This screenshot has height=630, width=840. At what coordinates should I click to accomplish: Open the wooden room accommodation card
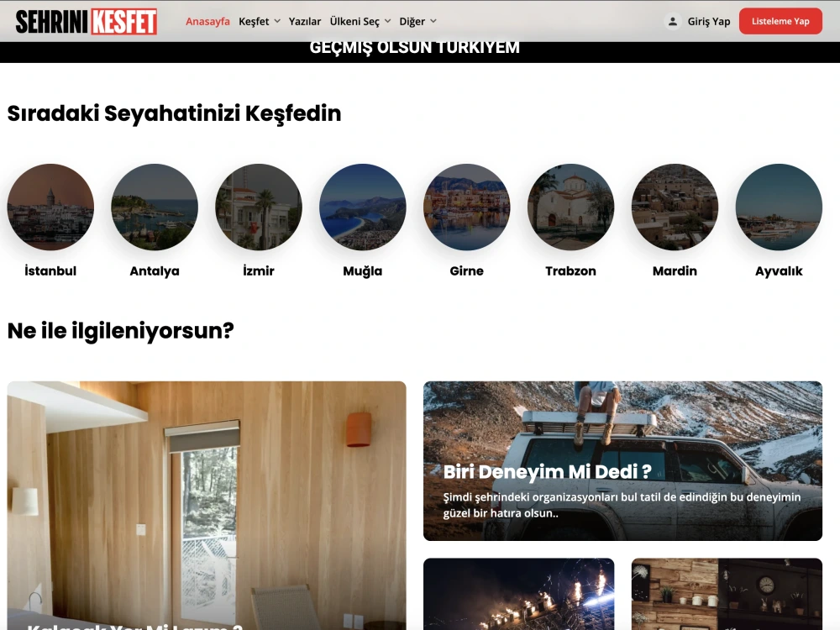point(207,505)
